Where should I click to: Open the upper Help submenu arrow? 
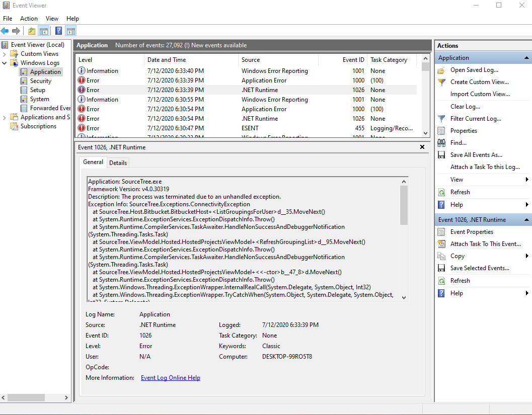[x=527, y=204]
